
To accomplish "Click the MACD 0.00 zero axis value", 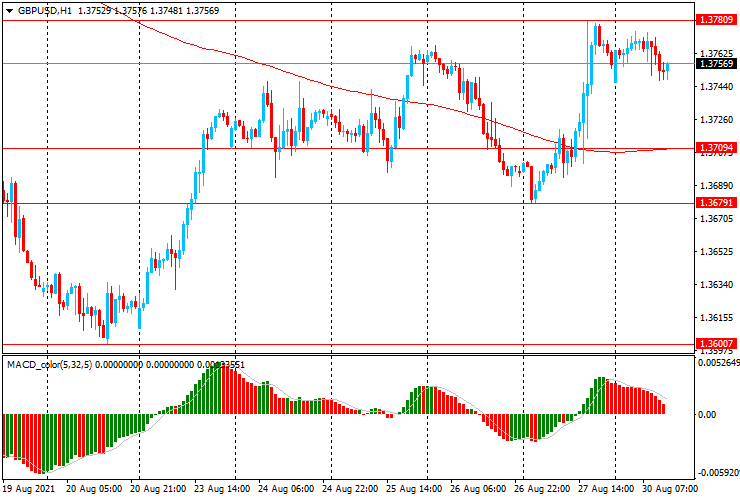I will click(x=707, y=415).
